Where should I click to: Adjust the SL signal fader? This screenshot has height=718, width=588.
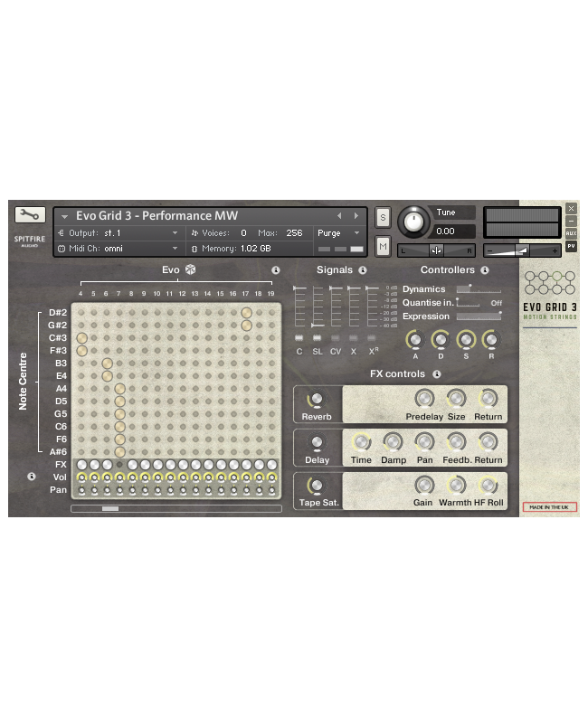click(x=318, y=306)
